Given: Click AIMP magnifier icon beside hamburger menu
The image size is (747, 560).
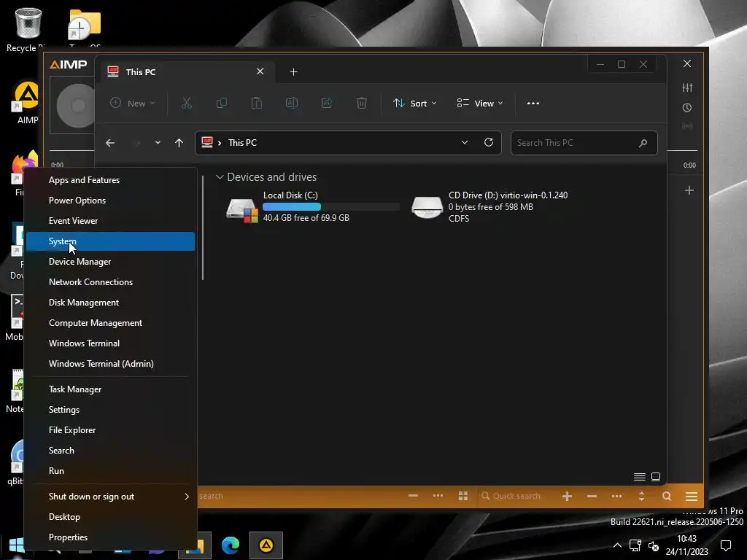Looking at the screenshot, I should tap(667, 496).
